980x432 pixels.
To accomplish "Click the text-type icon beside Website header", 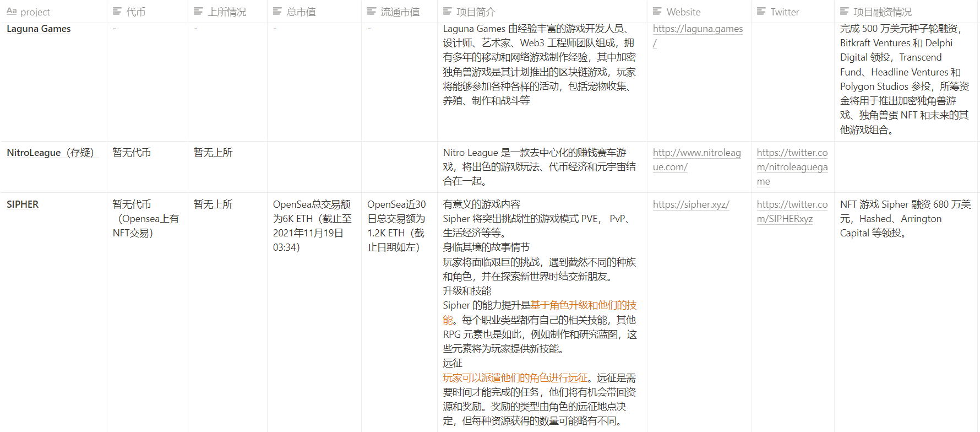I will 657,12.
